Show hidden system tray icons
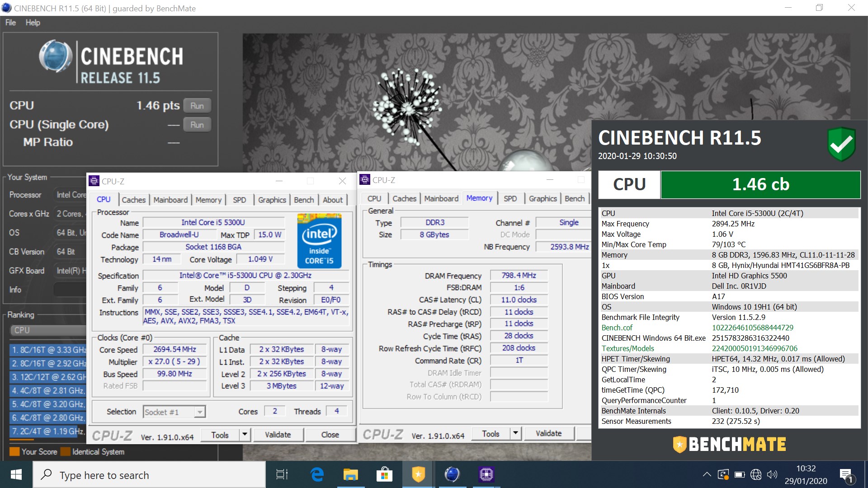Image resolution: width=868 pixels, height=488 pixels. click(x=707, y=474)
